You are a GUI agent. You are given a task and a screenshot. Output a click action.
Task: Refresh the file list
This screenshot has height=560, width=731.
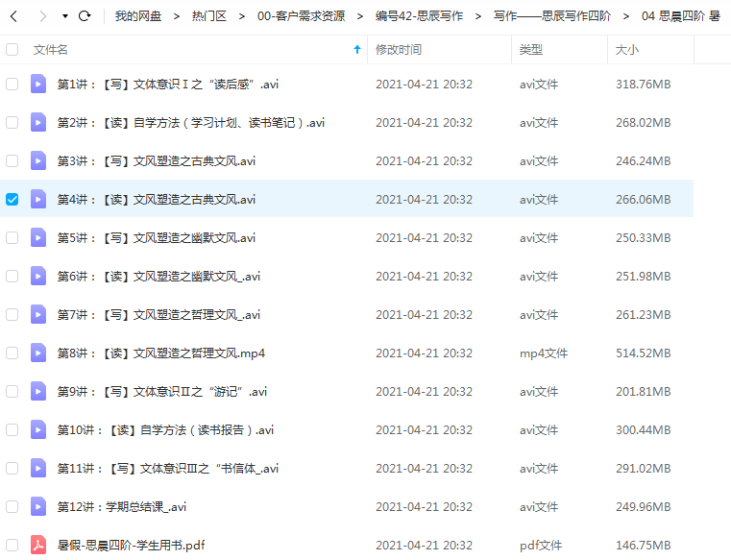(x=85, y=16)
